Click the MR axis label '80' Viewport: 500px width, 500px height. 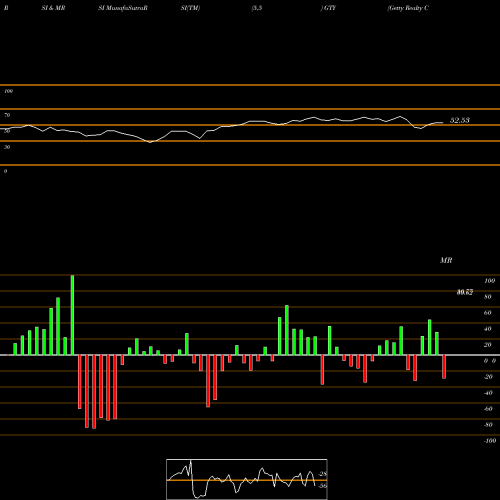[x=488, y=297]
